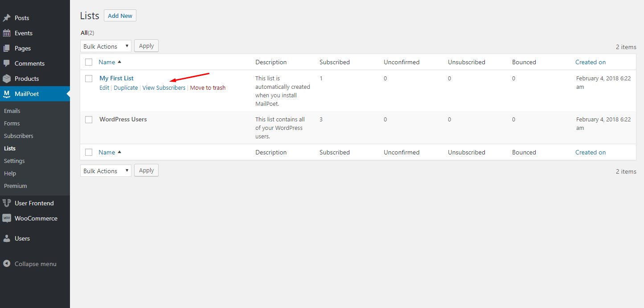This screenshot has height=308, width=644.
Task: Open the top Bulk Actions dropdown
Action: pos(106,46)
